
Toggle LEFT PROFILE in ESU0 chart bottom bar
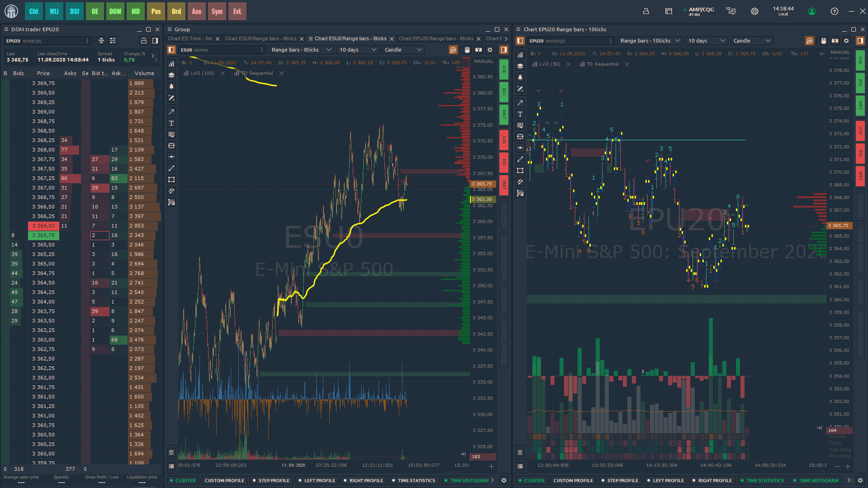point(317,480)
